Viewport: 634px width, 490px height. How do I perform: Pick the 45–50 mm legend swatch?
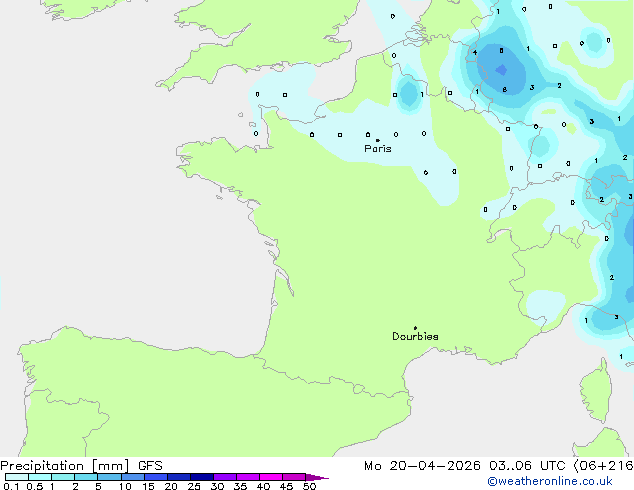(294, 477)
